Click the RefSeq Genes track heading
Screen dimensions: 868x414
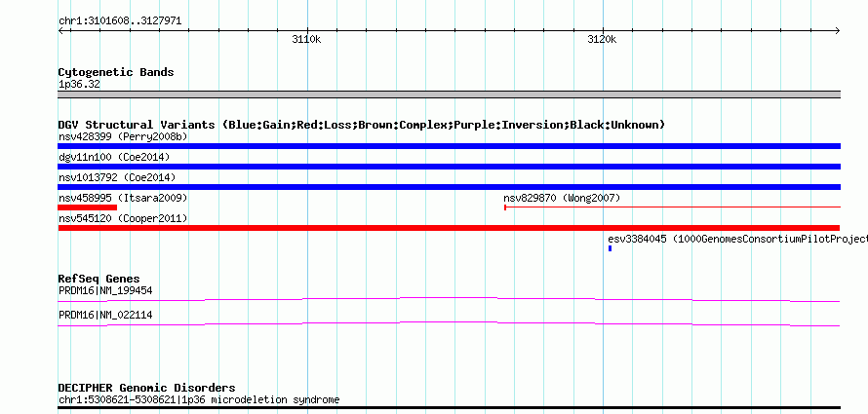99,279
